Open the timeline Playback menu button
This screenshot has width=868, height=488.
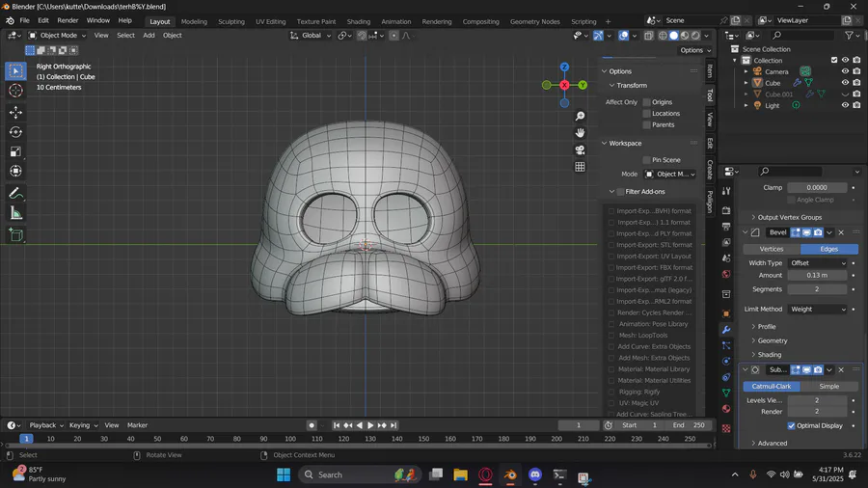pos(46,425)
